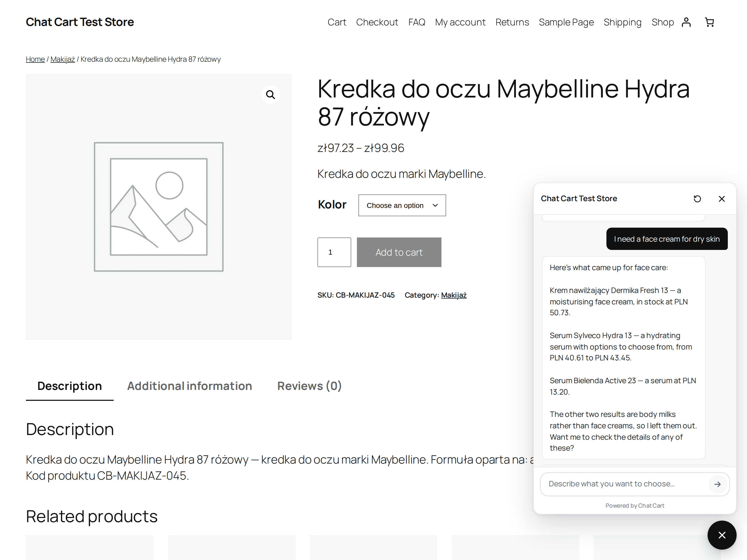The height and width of the screenshot is (560, 747).
Task: Click Home breadcrumb link
Action: tap(35, 59)
